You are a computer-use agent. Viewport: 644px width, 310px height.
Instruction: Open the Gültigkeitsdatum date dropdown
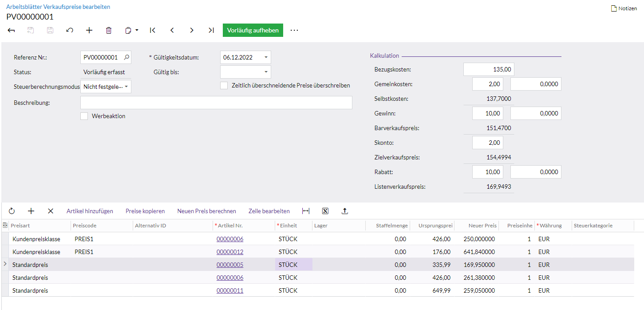coord(265,57)
